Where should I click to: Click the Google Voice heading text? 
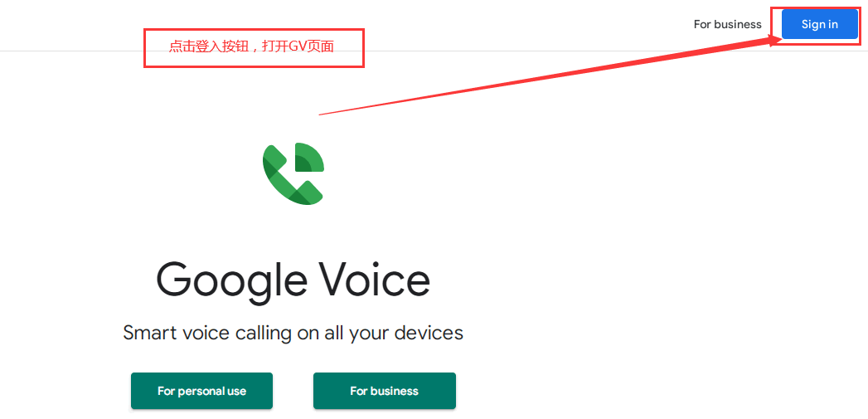point(293,281)
